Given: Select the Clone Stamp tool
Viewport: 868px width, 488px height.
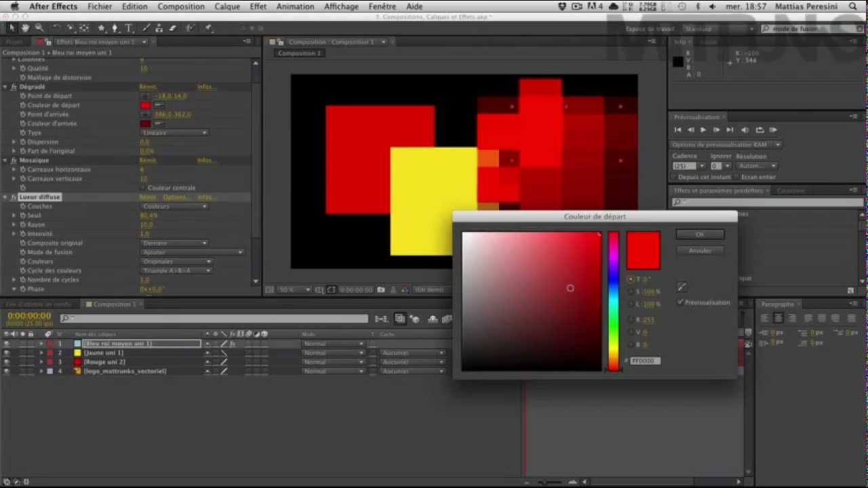Looking at the screenshot, I should [160, 28].
